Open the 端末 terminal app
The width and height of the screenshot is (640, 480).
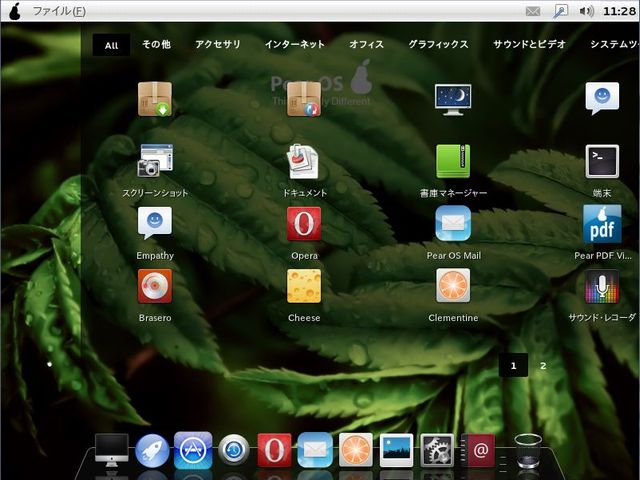click(602, 162)
